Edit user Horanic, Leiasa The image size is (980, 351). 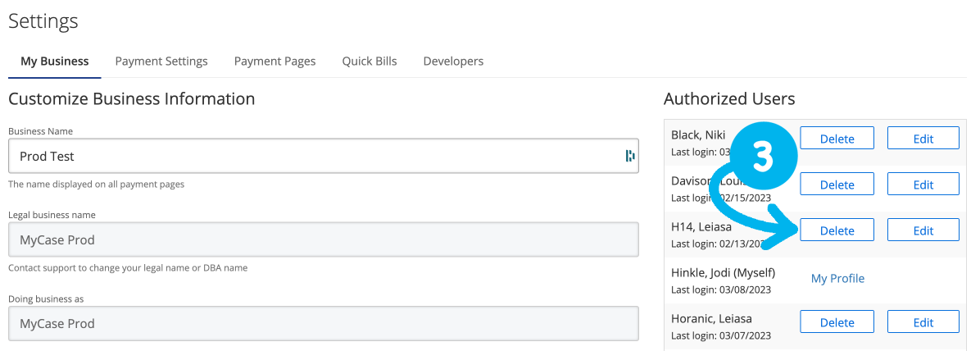coord(923,322)
